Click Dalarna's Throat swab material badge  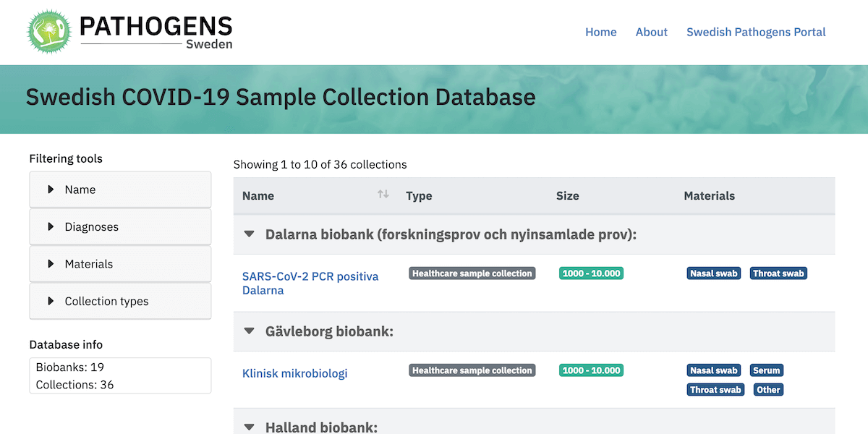778,273
